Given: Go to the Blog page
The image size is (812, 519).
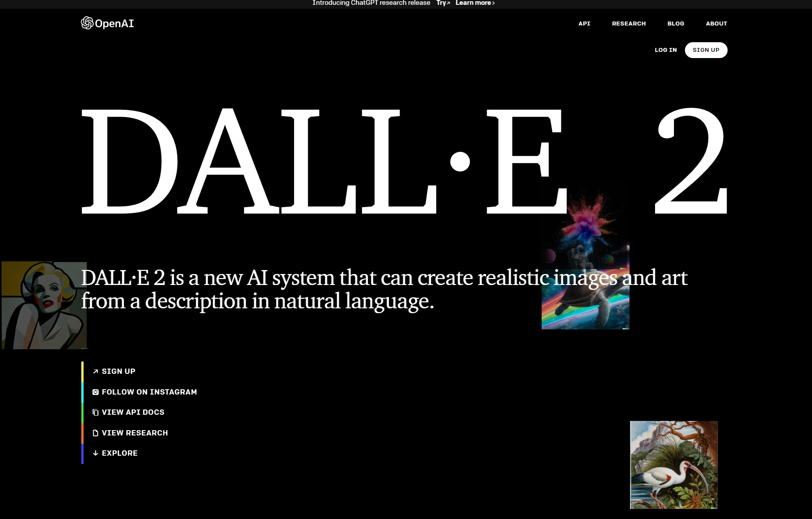Looking at the screenshot, I should (x=676, y=24).
